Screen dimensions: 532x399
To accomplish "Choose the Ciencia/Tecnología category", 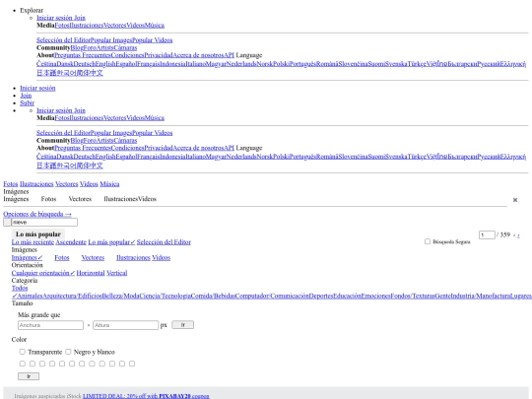I will click(165, 296).
